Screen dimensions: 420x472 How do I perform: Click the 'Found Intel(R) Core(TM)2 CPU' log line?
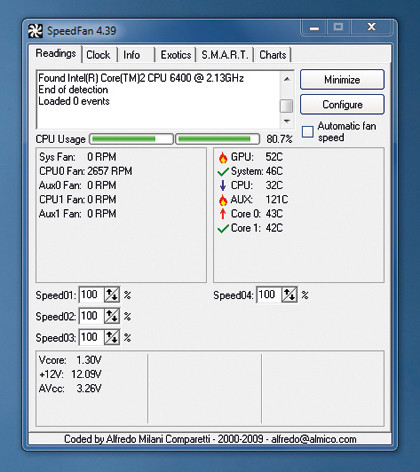click(141, 78)
